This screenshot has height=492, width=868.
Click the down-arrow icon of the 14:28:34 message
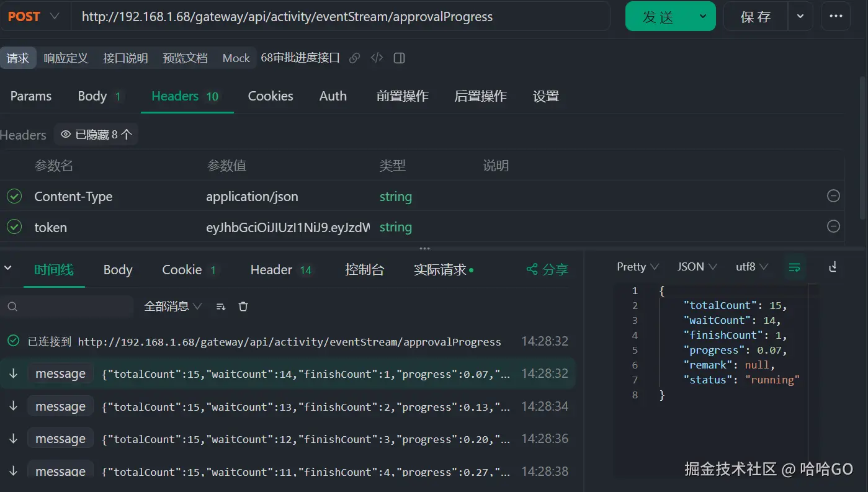point(13,406)
